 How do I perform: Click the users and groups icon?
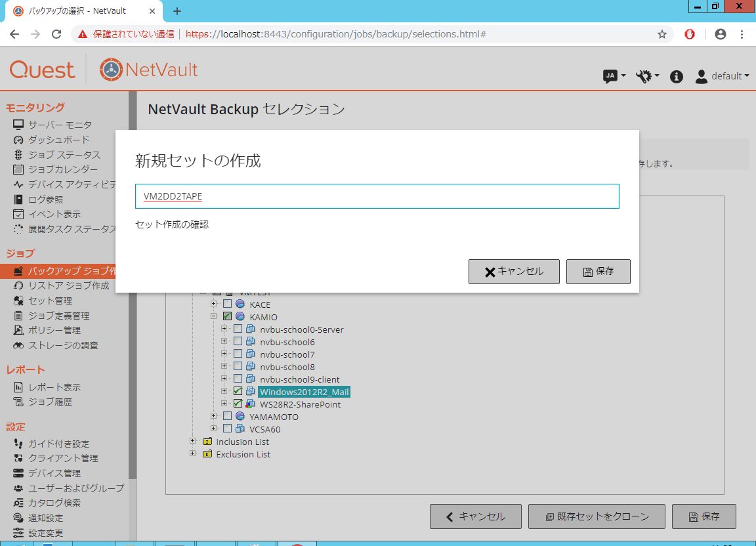click(x=18, y=488)
